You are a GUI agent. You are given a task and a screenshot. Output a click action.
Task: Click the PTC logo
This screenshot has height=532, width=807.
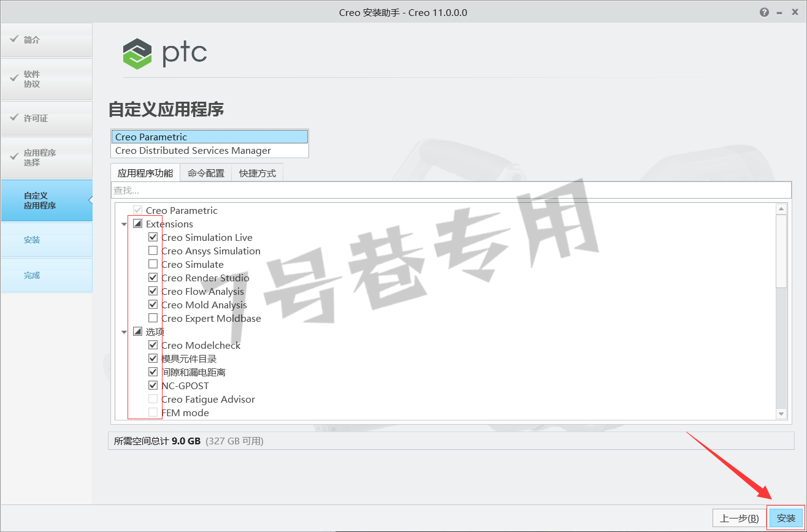pos(165,53)
